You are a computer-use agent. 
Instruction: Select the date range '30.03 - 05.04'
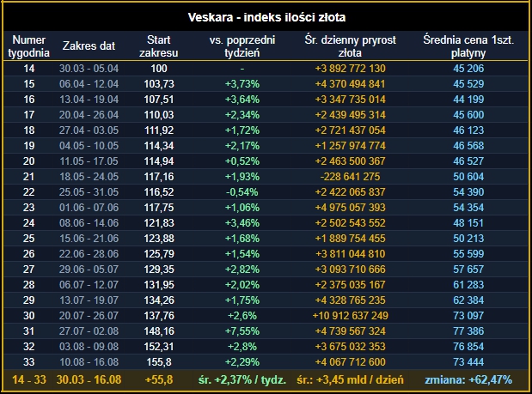(89, 69)
